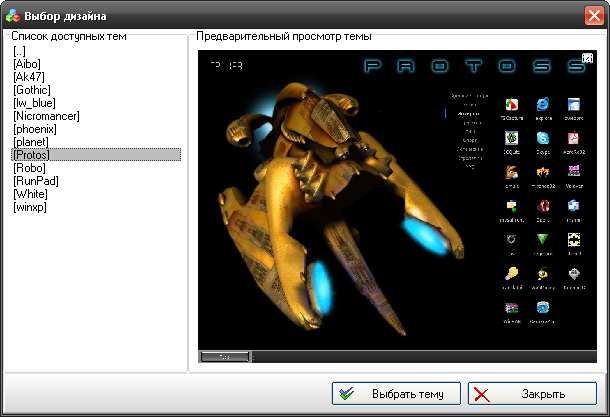Close the Выбор дизайна dialog window

(594, 16)
